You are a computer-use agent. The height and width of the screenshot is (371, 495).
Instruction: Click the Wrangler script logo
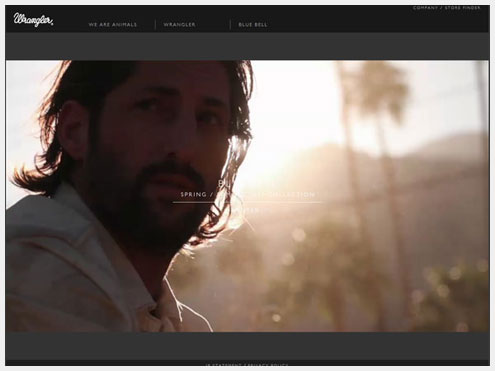pyautogui.click(x=34, y=20)
